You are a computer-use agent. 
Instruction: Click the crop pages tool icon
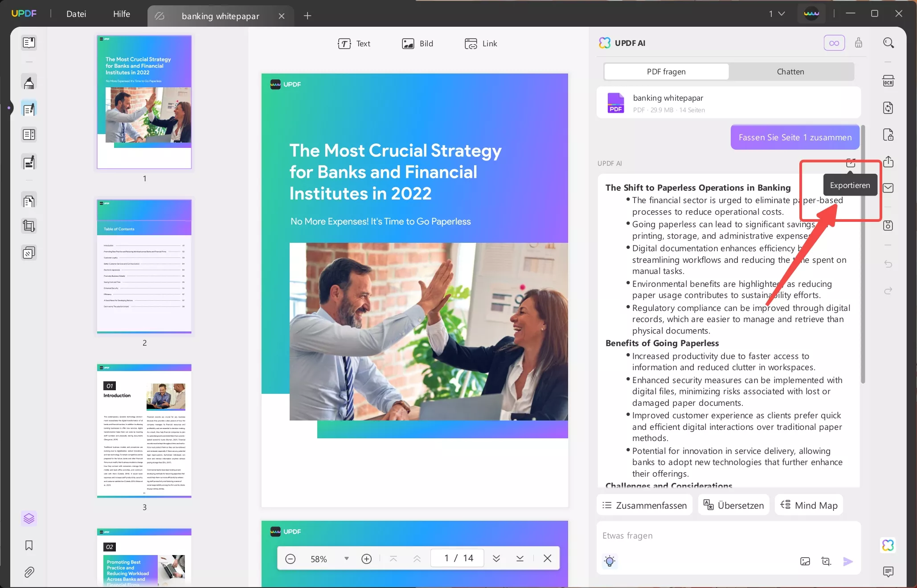(29, 226)
